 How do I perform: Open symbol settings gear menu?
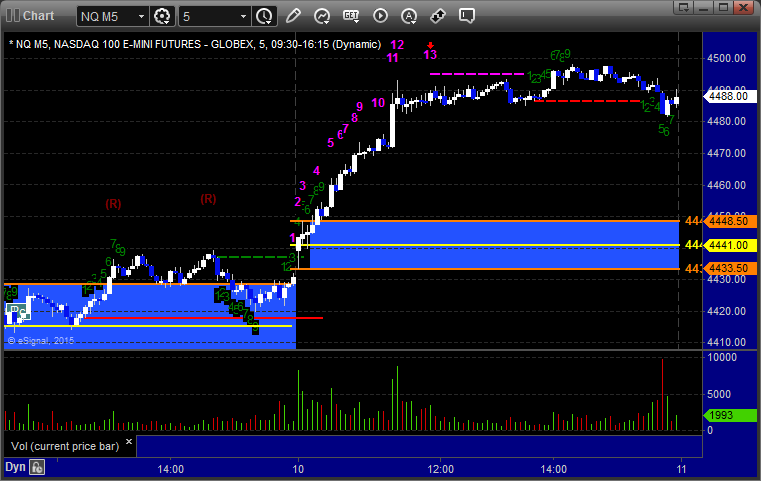(x=162, y=16)
